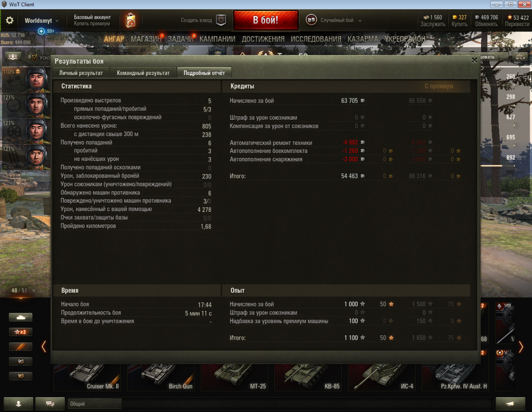The width and height of the screenshot is (532, 412).
Task: Switch to the Личный результат tab
Action: pos(81,73)
